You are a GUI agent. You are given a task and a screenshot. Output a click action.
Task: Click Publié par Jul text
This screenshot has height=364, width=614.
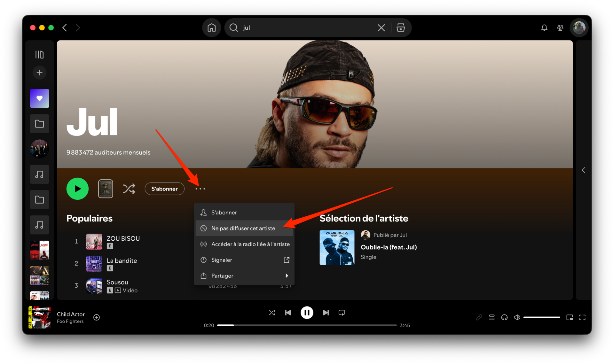coord(390,235)
